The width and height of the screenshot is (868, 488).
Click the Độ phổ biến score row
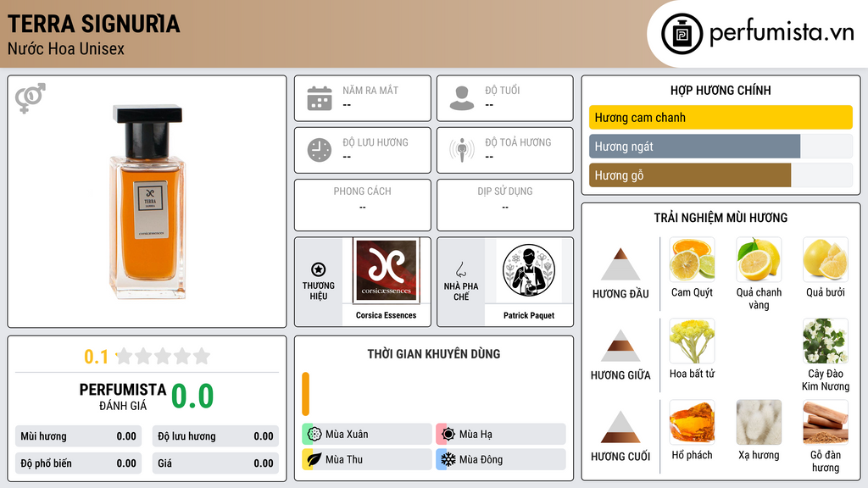point(79,463)
